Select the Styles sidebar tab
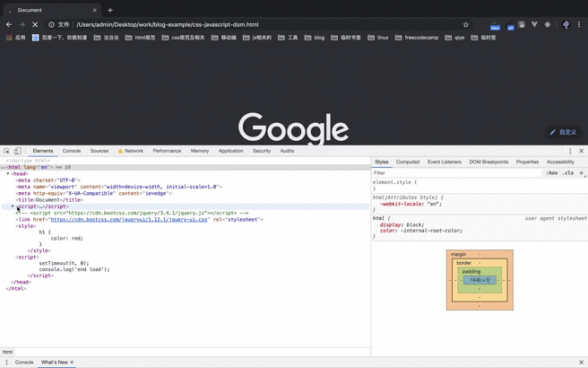The height and width of the screenshot is (368, 588). [382, 162]
